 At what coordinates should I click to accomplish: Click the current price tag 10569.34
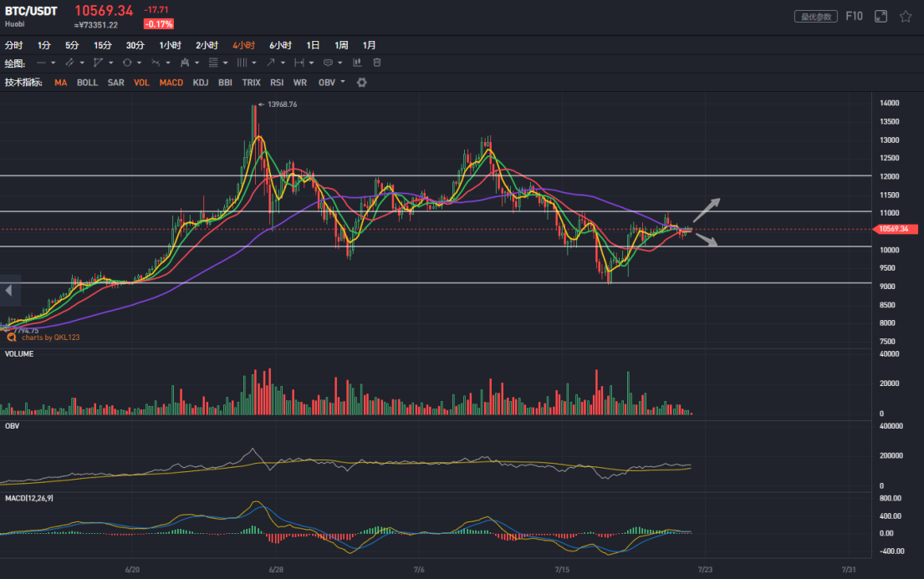895,229
